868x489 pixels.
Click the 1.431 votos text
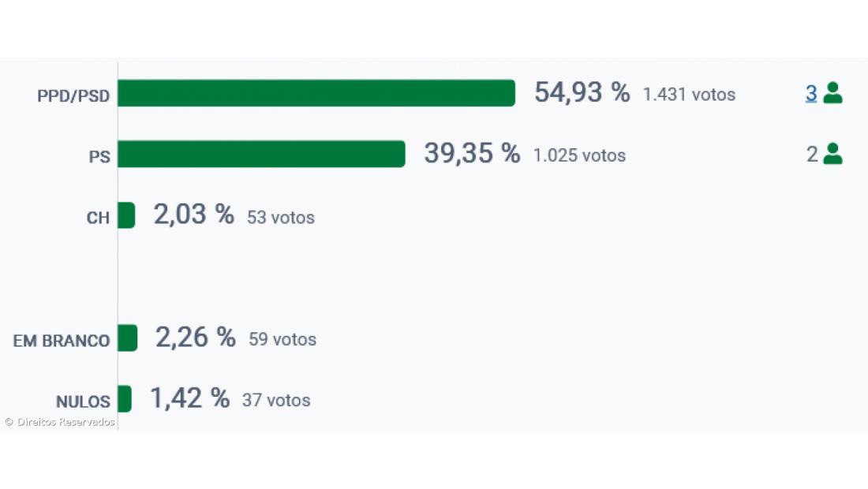coord(689,95)
